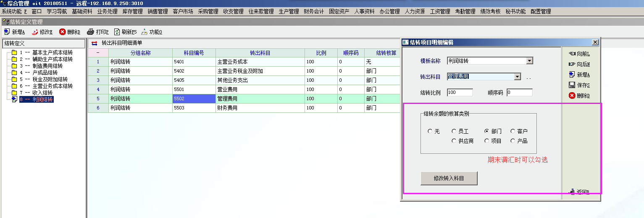The height and width of the screenshot is (218, 644).
Task: Click 保存 save icon in dialog
Action: click(x=572, y=85)
